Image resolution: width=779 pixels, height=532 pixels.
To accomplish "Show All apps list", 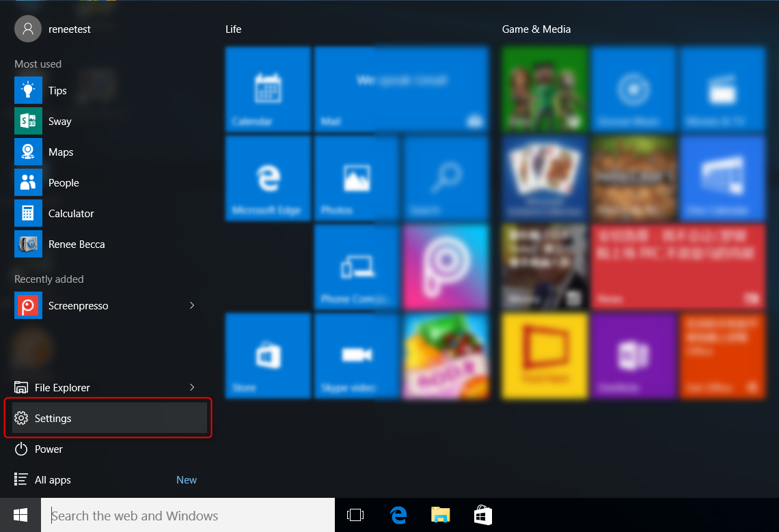I will [53, 479].
